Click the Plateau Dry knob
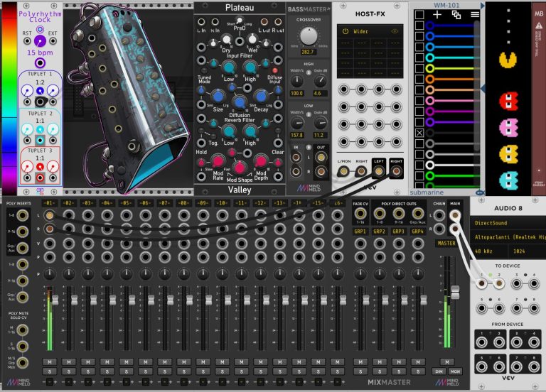The width and height of the screenshot is (546, 392). 226,40
